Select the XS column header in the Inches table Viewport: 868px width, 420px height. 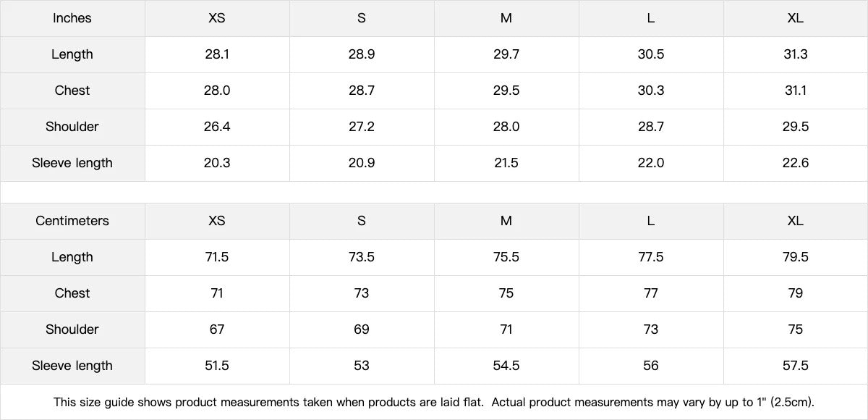pos(217,18)
